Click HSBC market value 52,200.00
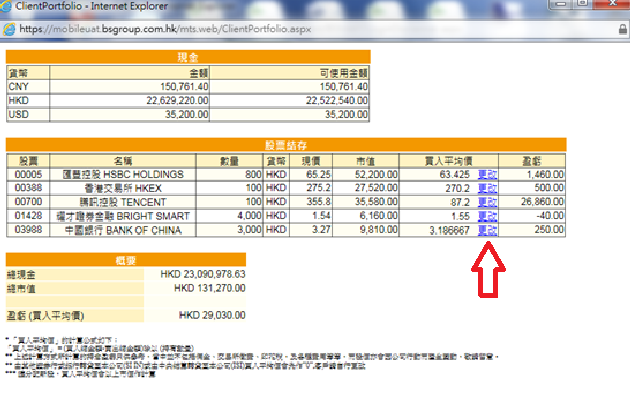Image resolution: width=630 pixels, height=404 pixels. (x=376, y=174)
